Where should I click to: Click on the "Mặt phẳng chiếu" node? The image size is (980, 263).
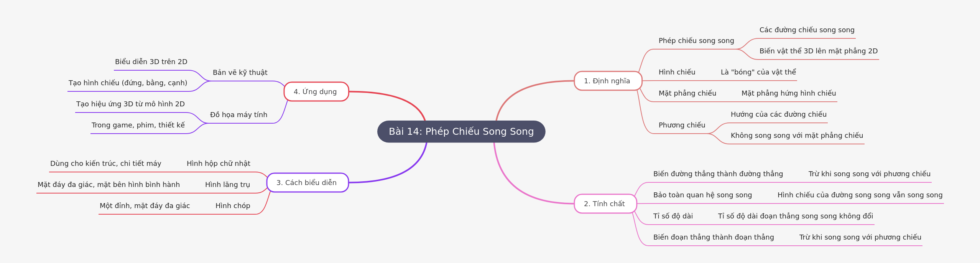pyautogui.click(x=687, y=93)
